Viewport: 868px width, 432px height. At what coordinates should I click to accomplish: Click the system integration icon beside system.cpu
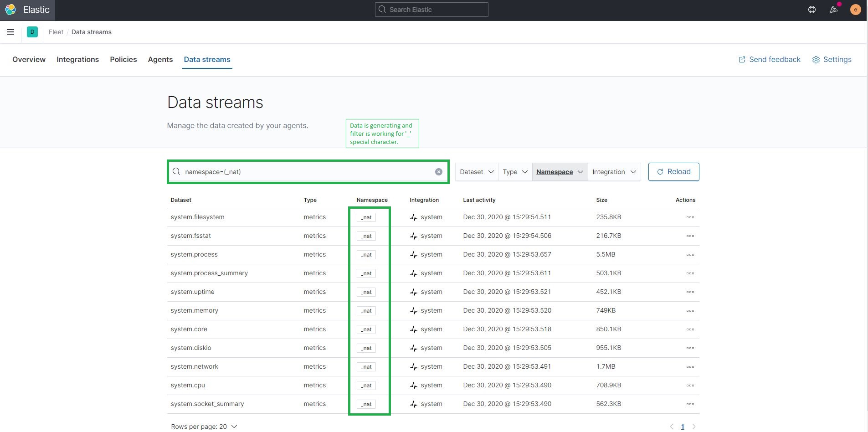(414, 385)
